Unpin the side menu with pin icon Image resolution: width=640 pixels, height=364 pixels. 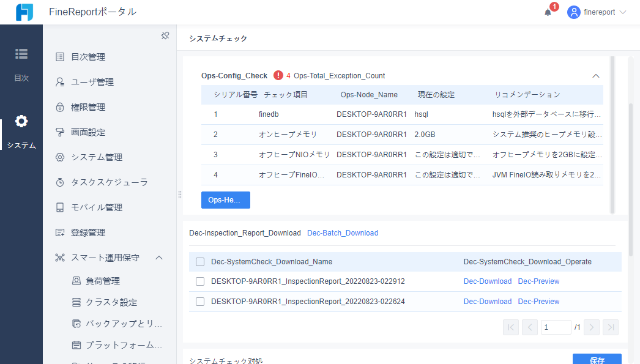[165, 35]
